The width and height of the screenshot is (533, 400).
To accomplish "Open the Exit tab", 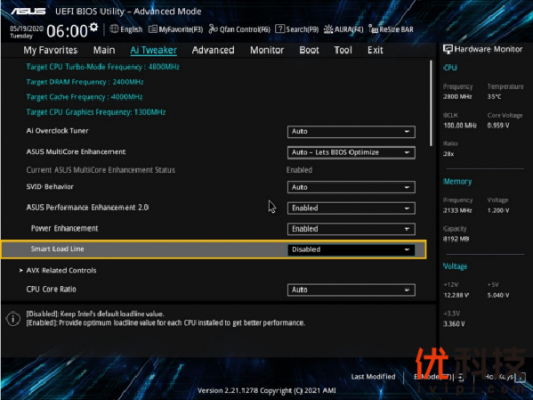I will point(375,50).
